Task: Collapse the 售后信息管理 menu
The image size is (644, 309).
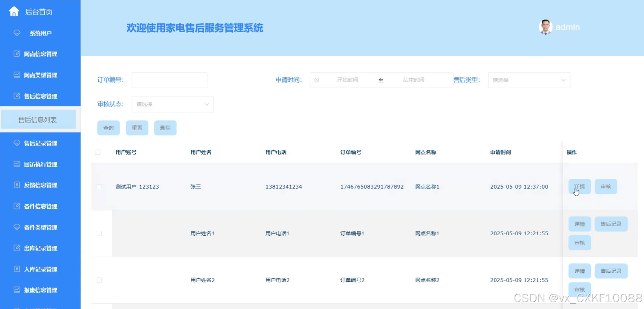Action: [40, 96]
